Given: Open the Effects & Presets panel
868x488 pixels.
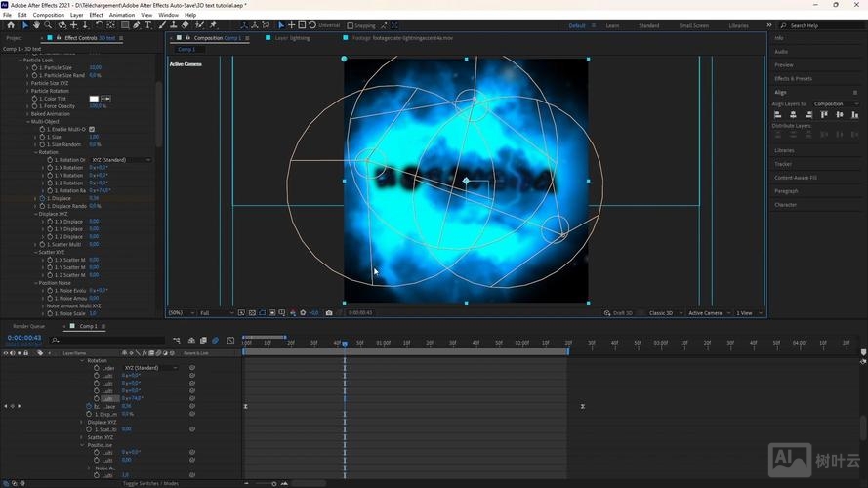Looking at the screenshot, I should tap(793, 78).
